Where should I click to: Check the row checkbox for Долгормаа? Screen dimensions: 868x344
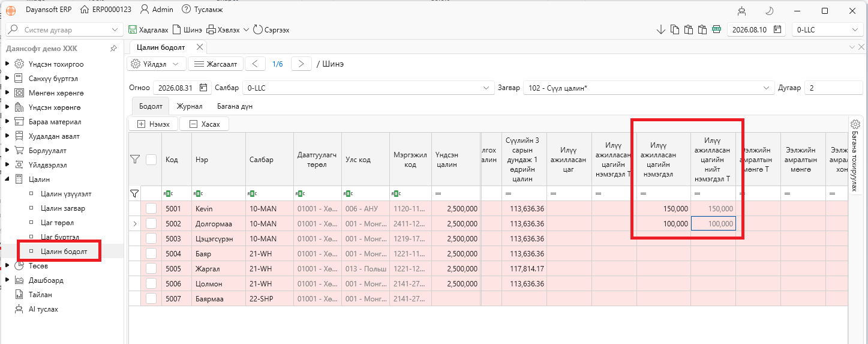[151, 223]
